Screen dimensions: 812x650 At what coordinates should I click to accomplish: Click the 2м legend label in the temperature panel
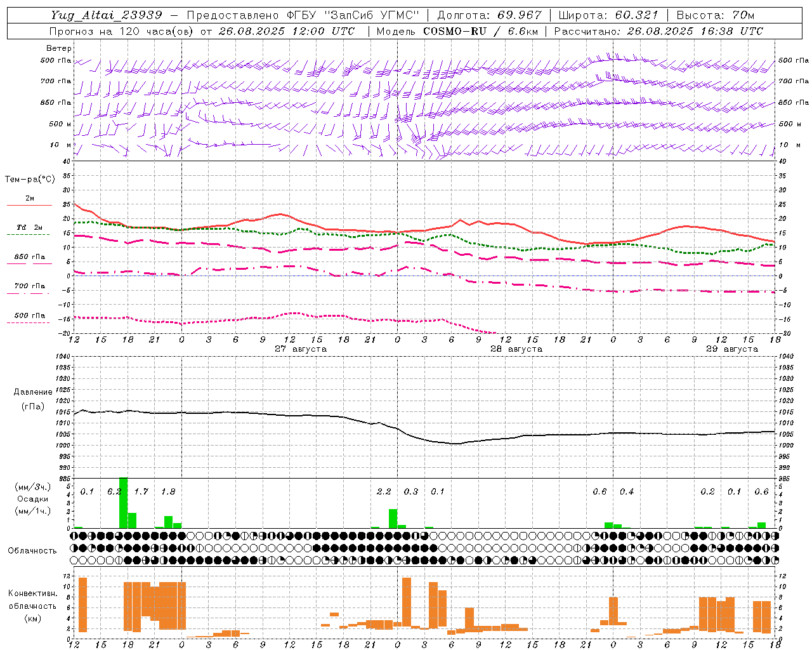click(30, 199)
